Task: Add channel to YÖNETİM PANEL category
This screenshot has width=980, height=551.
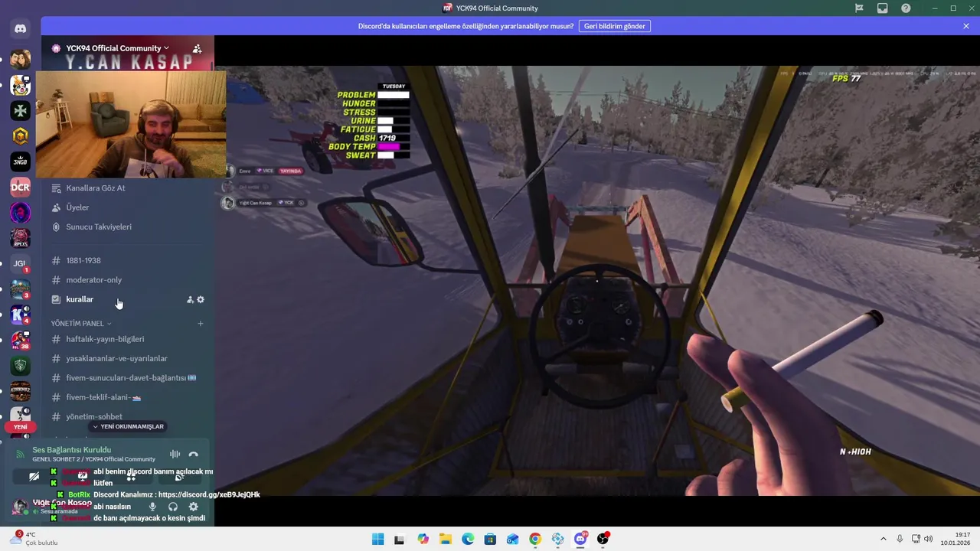Action: point(201,324)
